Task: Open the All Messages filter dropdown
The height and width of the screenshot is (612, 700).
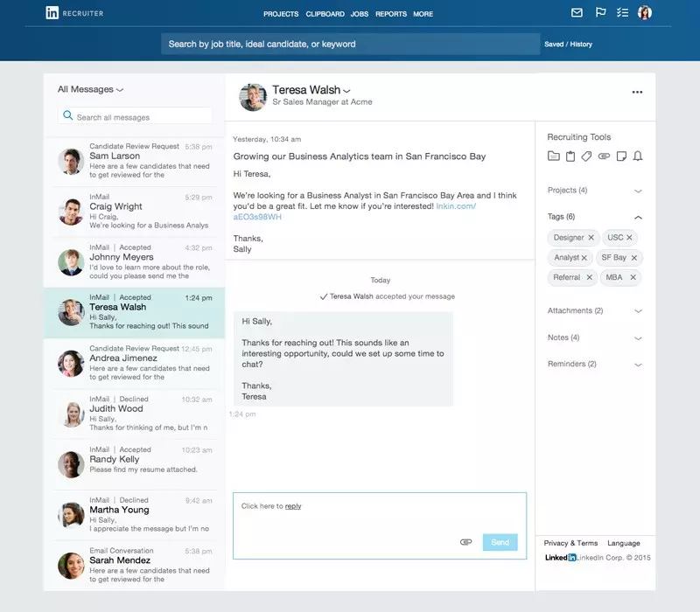Action: point(90,89)
